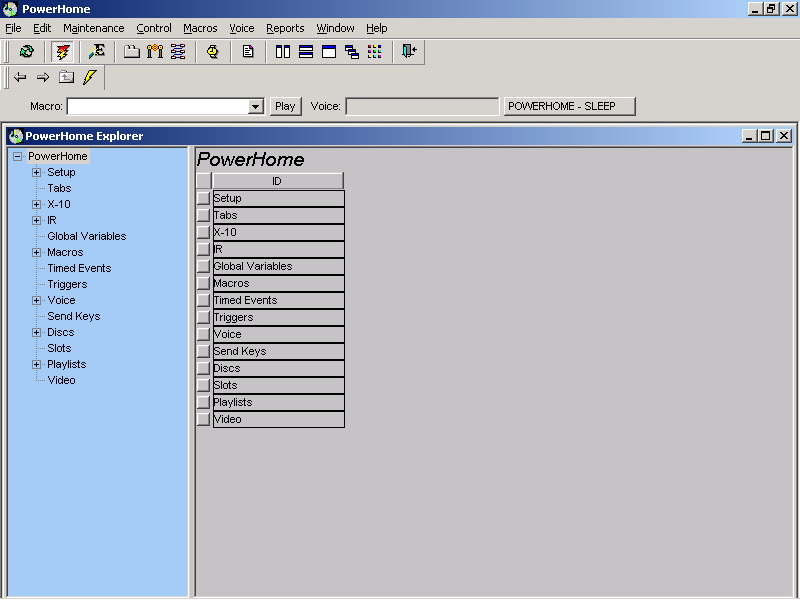Select Timed Events in the tree
Viewport: 800px width, 600px height.
tap(79, 268)
